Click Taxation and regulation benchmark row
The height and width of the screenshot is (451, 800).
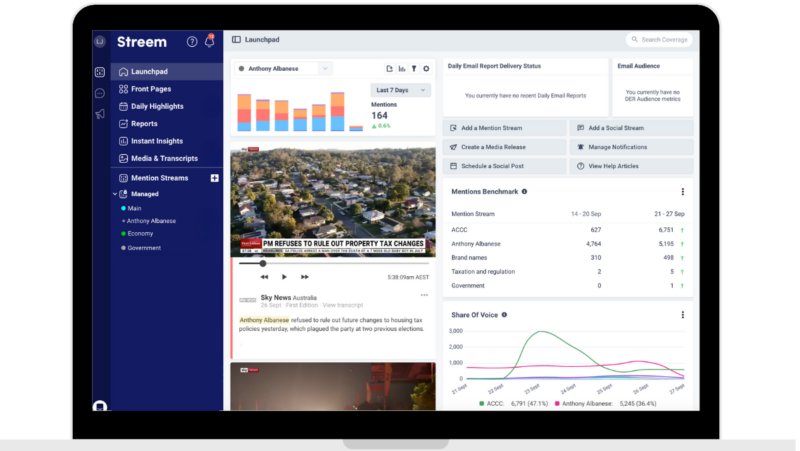coord(568,271)
